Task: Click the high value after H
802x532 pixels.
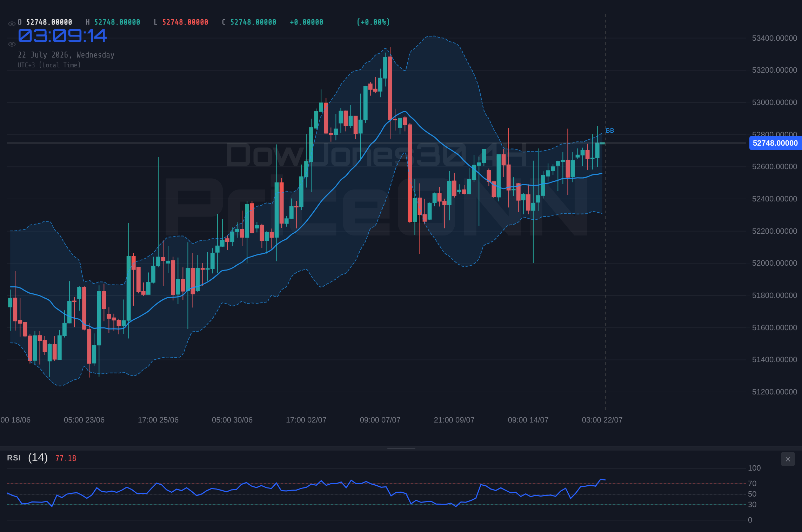Action: (117, 22)
